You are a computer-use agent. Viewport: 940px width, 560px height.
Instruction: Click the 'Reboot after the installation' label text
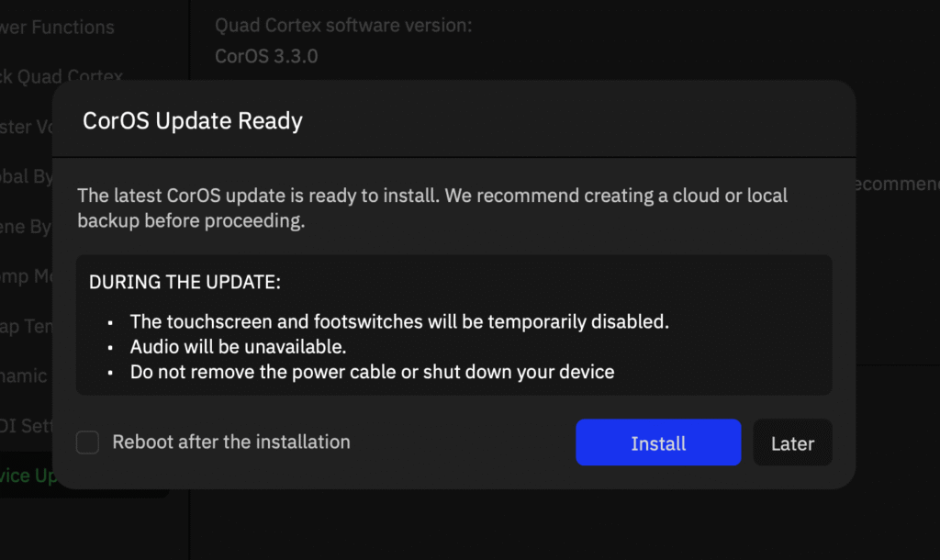(x=230, y=442)
